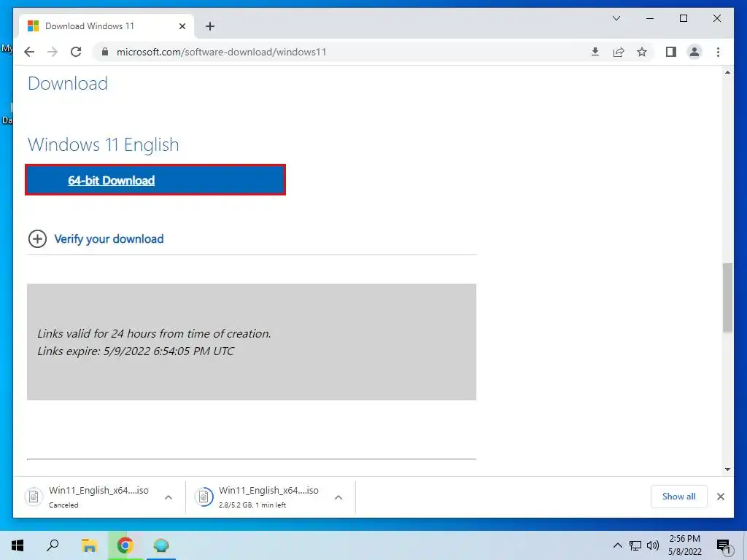Expand Verify your download section
Image resolution: width=747 pixels, height=560 pixels.
click(38, 238)
